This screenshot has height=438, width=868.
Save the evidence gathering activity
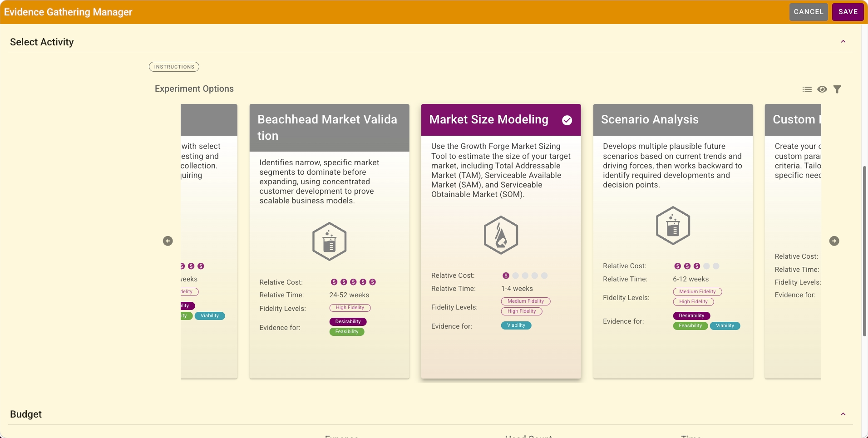point(848,12)
